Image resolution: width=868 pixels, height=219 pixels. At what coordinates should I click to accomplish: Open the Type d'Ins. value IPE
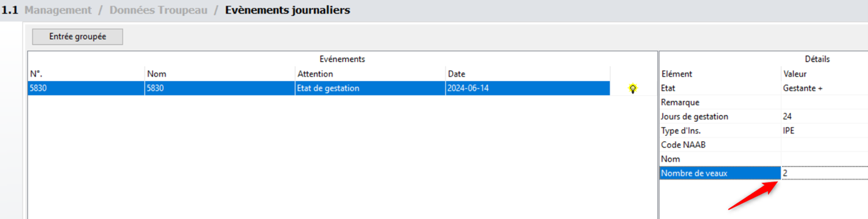pos(824,131)
